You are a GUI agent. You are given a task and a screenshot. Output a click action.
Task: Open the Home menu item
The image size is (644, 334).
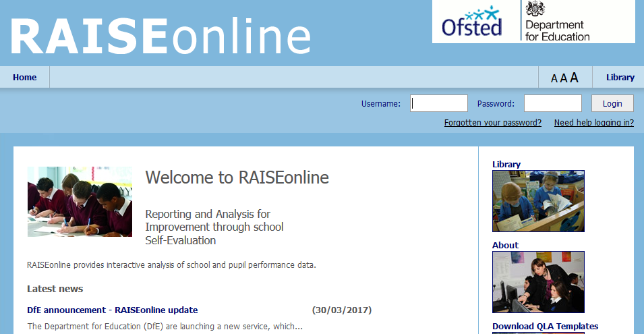[x=25, y=77]
